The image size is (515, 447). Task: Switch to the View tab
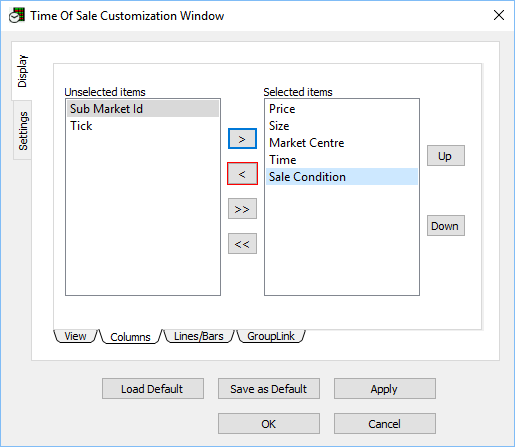pos(75,336)
